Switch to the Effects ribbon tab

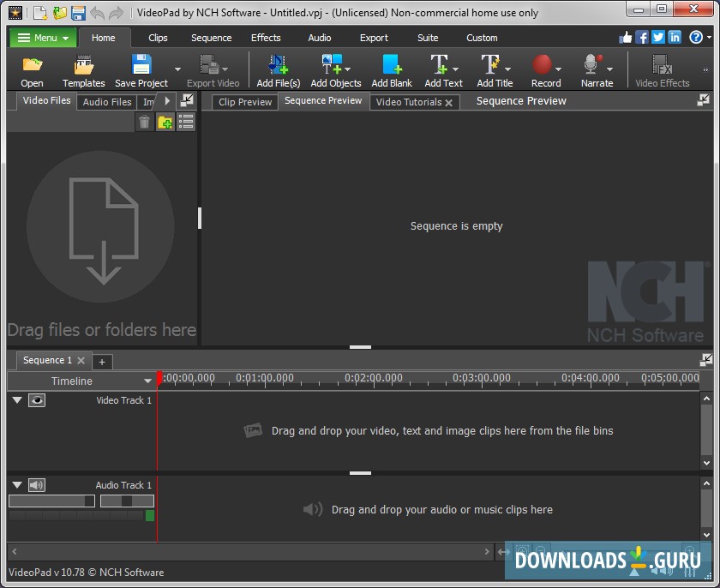[266, 38]
